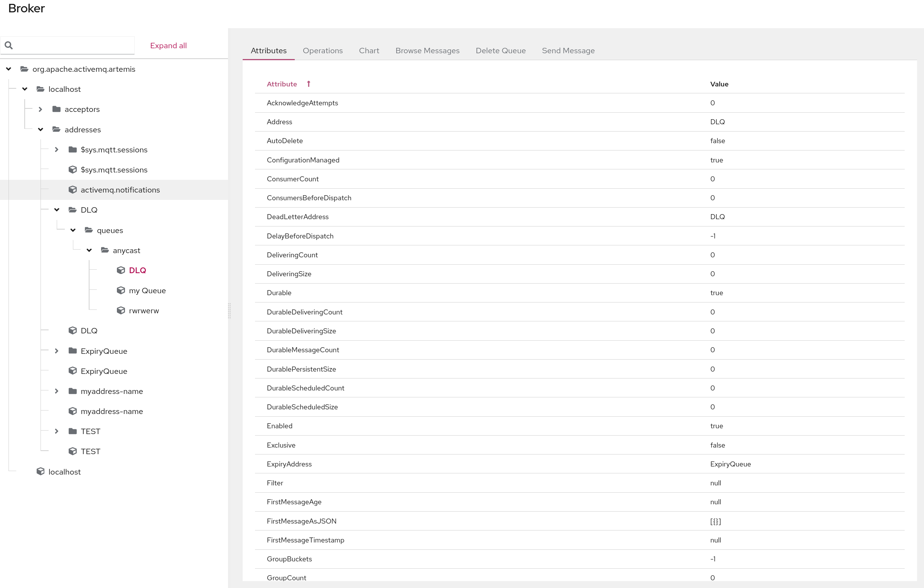The width and height of the screenshot is (924, 588).
Task: Click the open folder icon beside anycast
Action: pos(105,250)
